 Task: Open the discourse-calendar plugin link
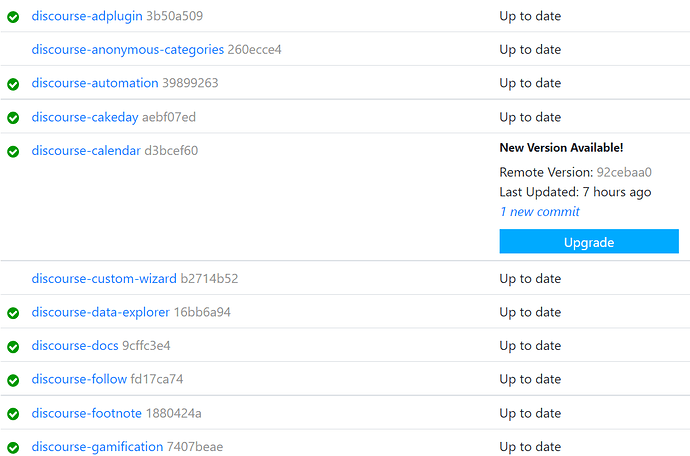tap(86, 151)
